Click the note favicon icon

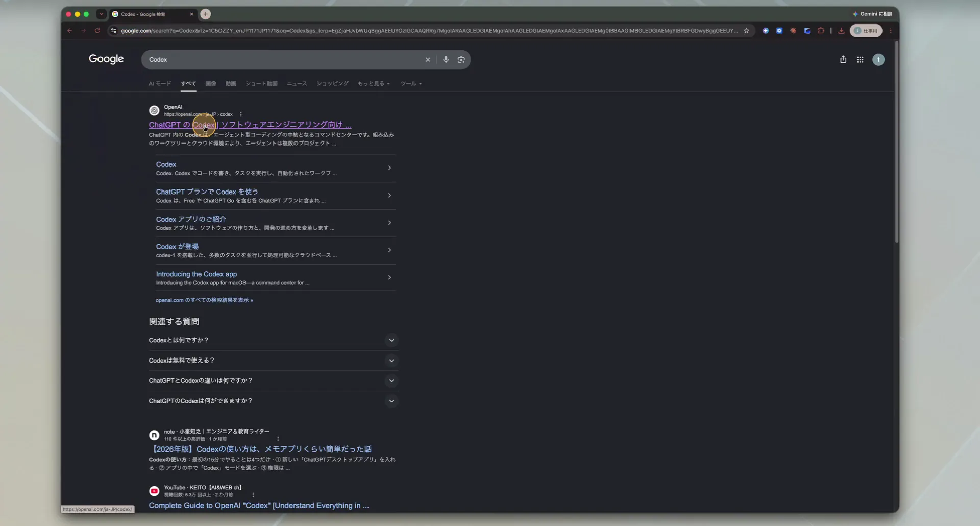pos(154,435)
